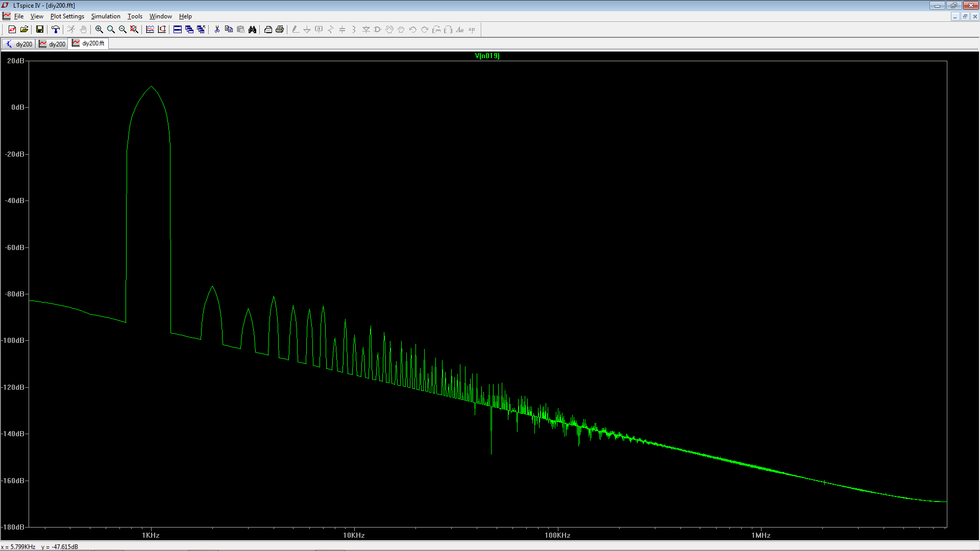Zoom to fit with the crossed magnifier
This screenshot has height=551, width=980.
point(134,30)
